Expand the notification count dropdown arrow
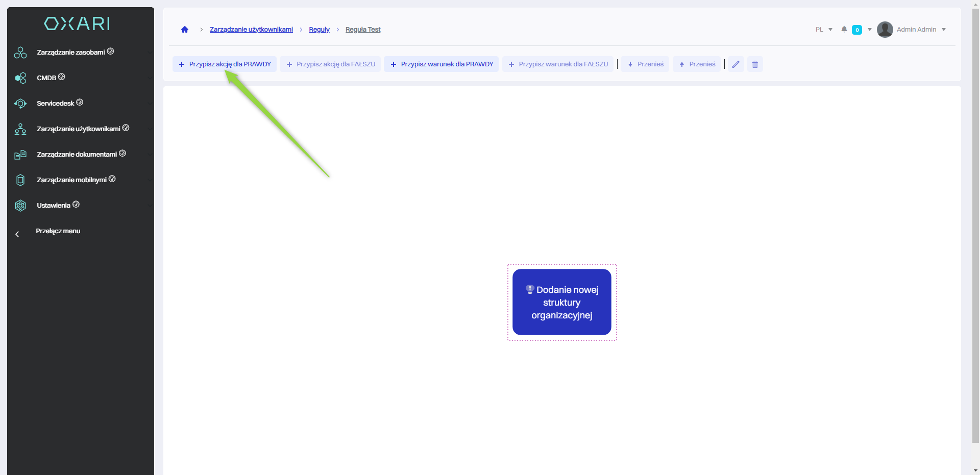Screen dimensions: 980x475 point(870,30)
